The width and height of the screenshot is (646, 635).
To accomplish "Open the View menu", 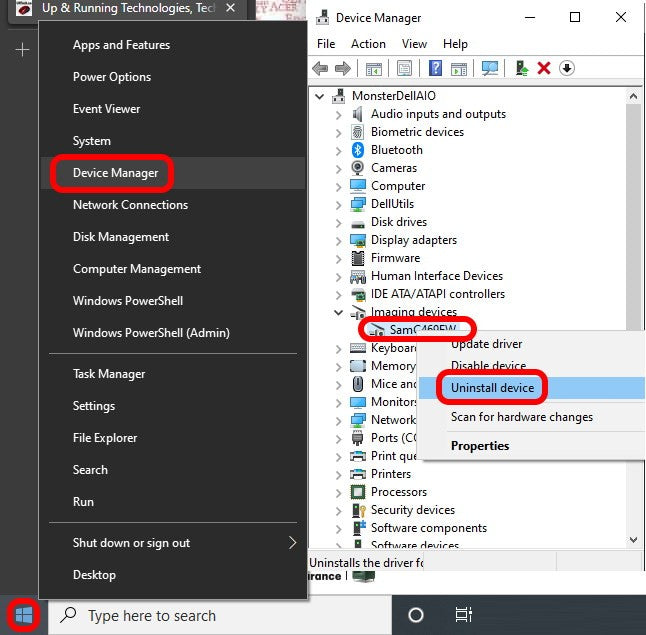I will 414,44.
